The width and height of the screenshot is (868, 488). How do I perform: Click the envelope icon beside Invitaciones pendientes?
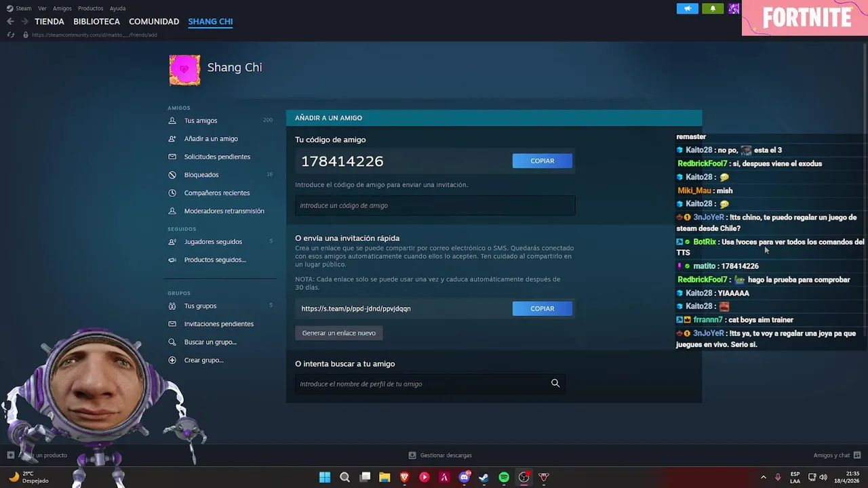172,324
